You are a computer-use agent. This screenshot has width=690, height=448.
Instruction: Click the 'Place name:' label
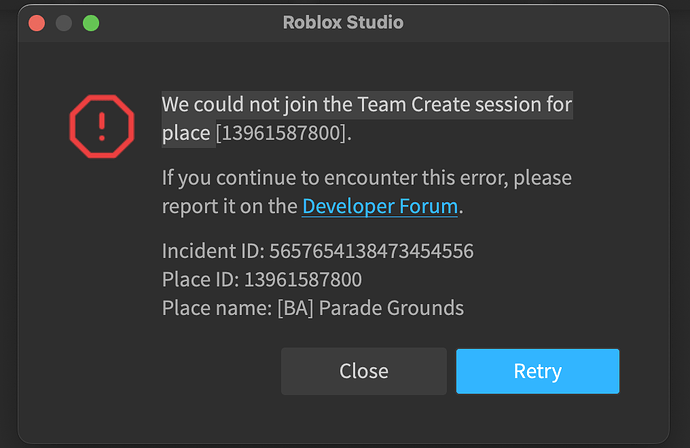click(x=217, y=308)
